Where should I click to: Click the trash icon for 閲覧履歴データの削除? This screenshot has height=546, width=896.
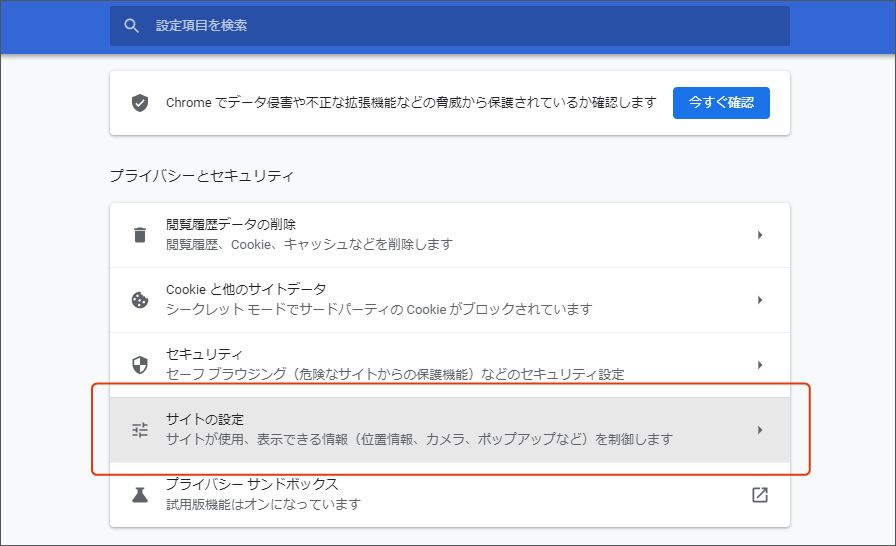pyautogui.click(x=140, y=235)
